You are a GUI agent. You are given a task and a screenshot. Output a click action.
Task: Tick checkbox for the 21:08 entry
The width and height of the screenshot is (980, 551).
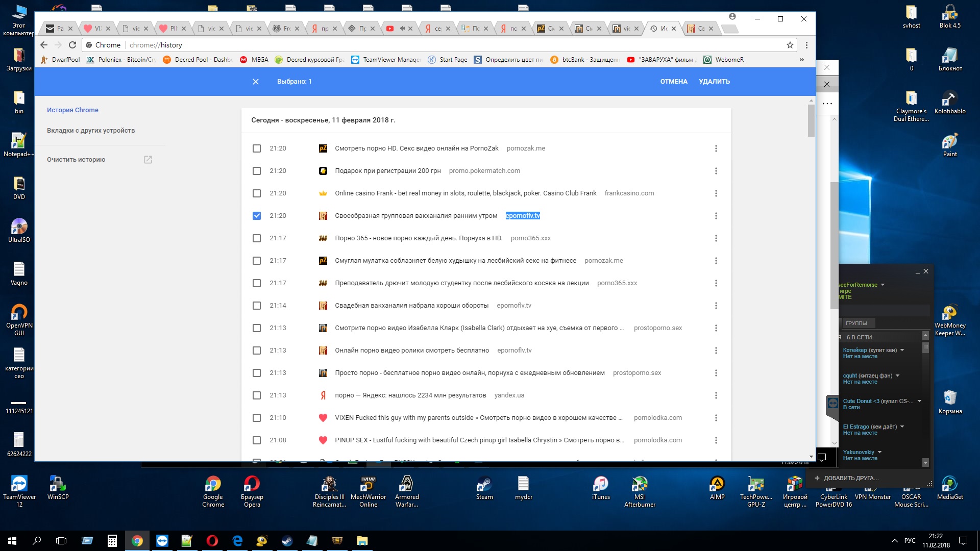257,440
